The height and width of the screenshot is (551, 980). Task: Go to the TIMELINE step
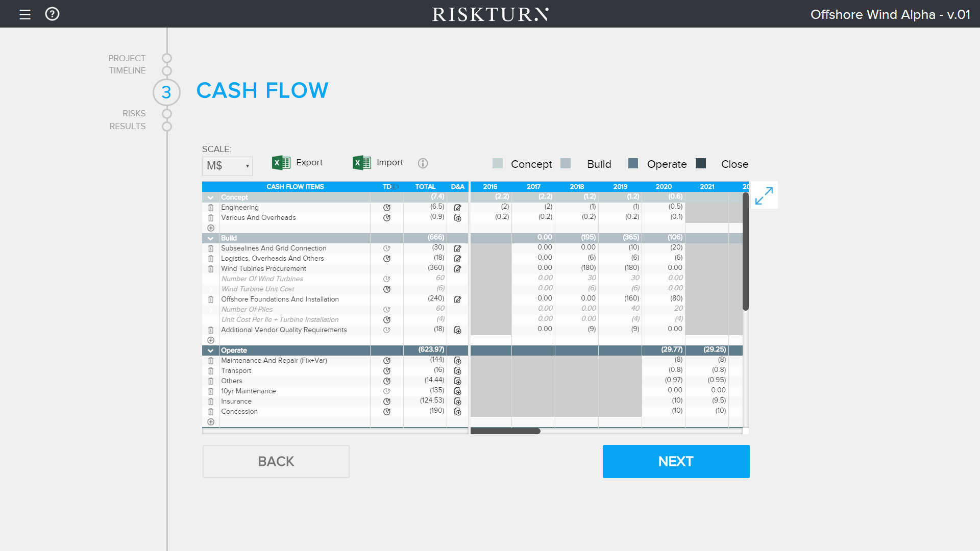166,70
